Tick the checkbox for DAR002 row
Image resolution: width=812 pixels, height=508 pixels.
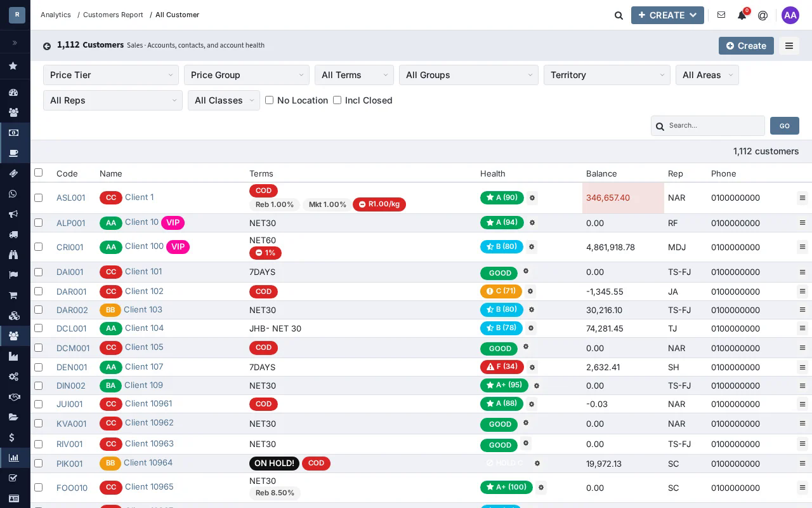[x=38, y=310]
